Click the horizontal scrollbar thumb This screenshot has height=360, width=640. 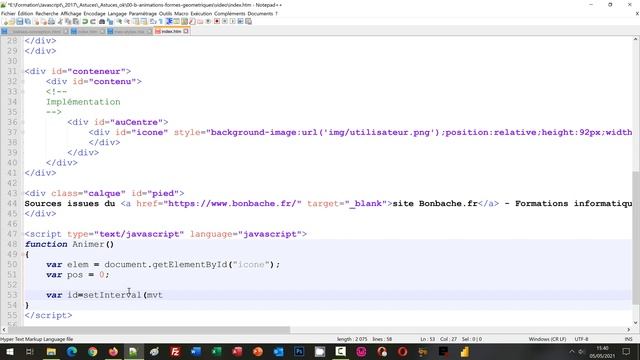(x=149, y=329)
